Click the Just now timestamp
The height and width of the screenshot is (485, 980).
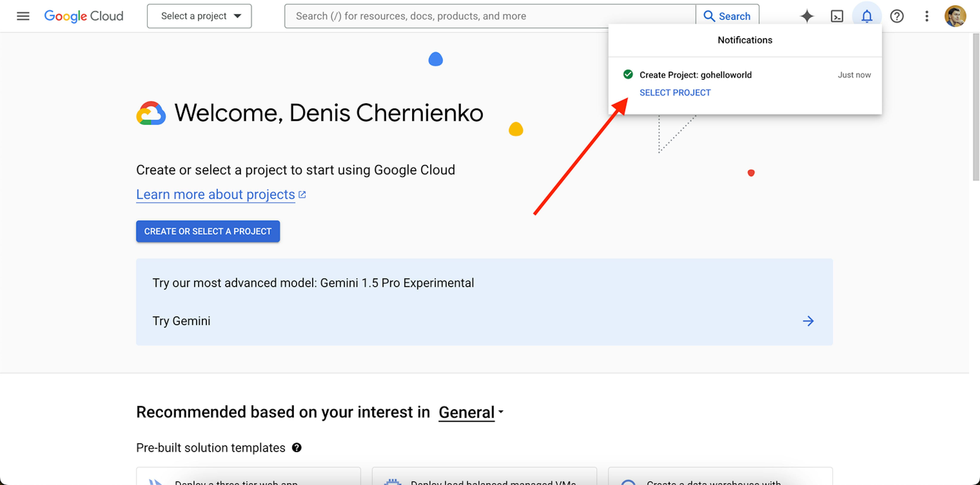point(854,75)
